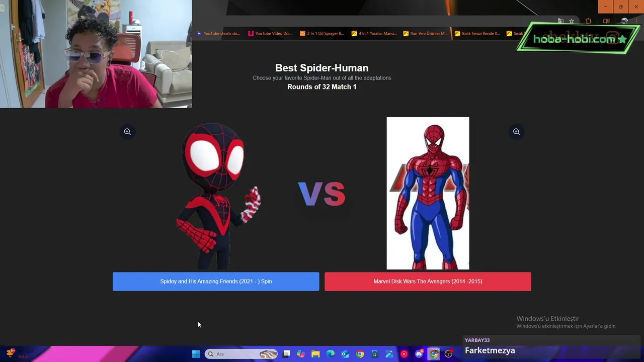Open the Windows Start menu

coord(196,354)
